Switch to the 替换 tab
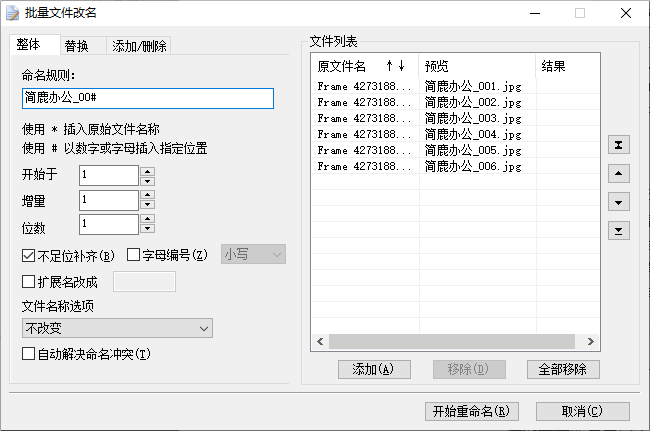Screen dimensions: 650x431 pyautogui.click(x=82, y=46)
